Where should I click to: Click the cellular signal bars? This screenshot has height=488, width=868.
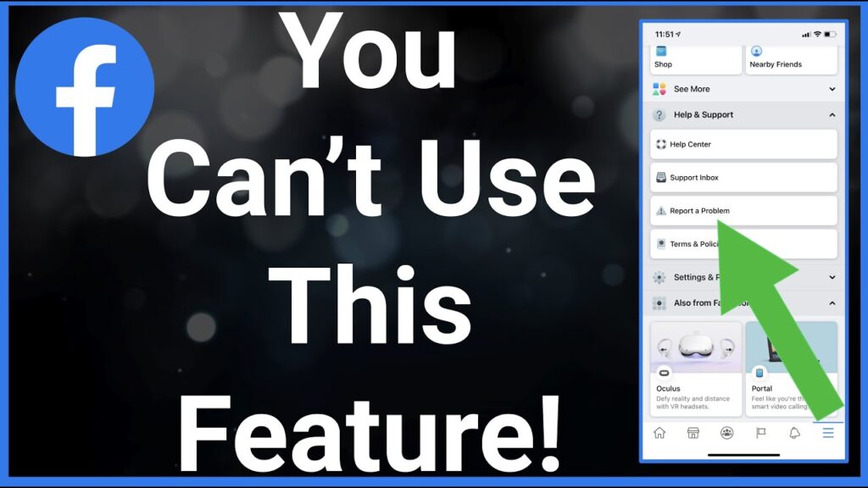click(x=806, y=35)
